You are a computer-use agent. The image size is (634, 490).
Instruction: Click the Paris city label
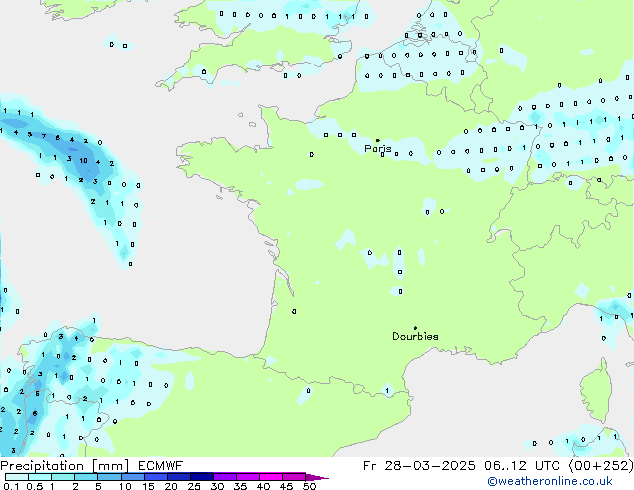tap(378, 148)
